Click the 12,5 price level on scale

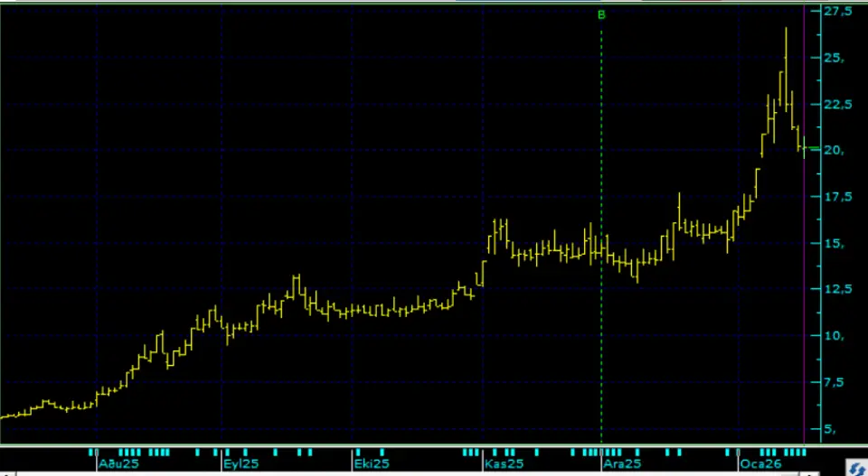tap(837, 289)
